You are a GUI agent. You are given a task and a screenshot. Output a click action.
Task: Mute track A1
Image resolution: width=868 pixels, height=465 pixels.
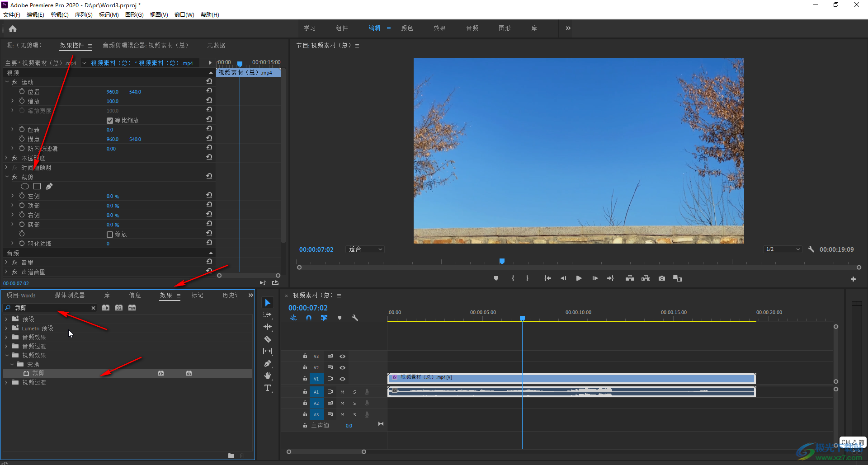click(x=342, y=392)
